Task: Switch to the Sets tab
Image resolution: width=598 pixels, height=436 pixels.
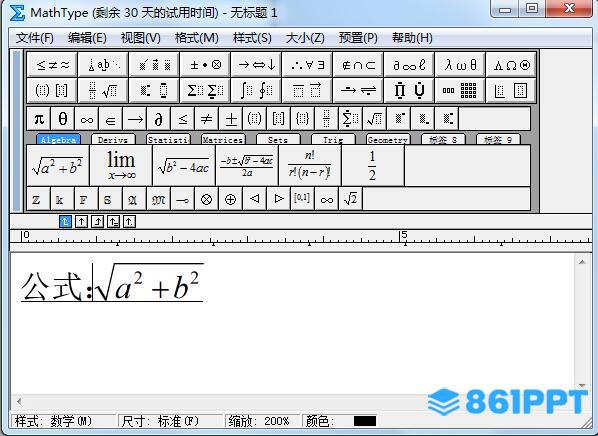Action: pyautogui.click(x=278, y=139)
